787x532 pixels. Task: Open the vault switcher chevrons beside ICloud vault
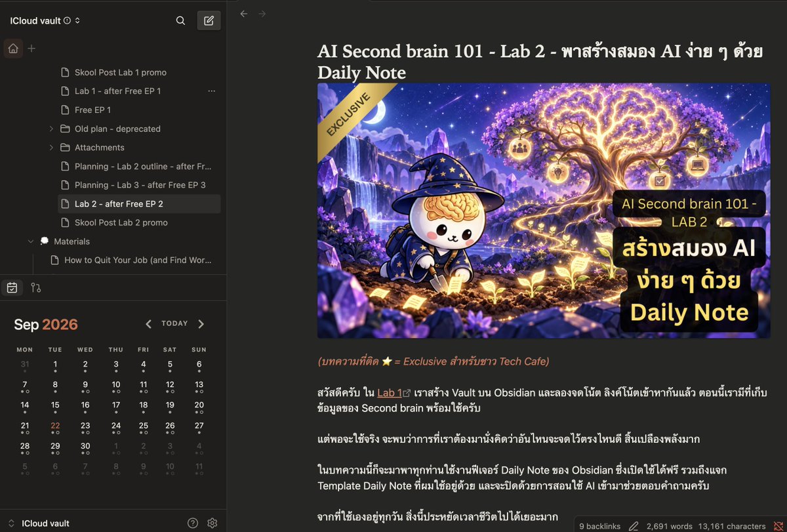pos(77,21)
